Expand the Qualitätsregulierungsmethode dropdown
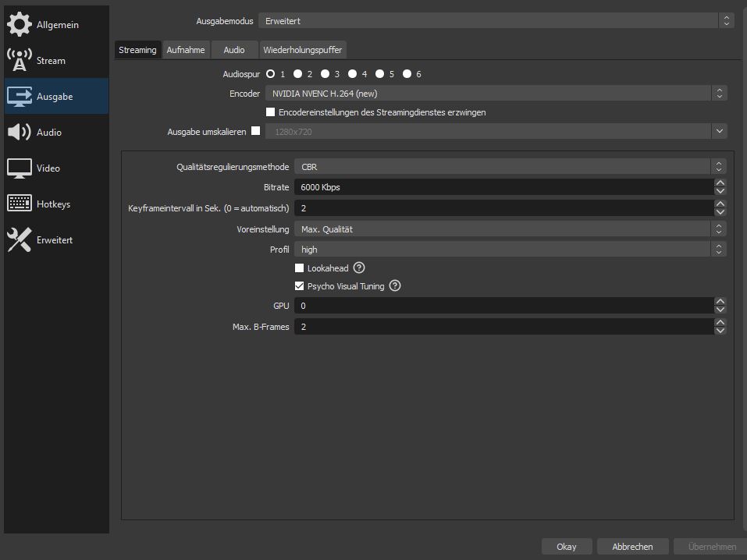 [x=510, y=167]
